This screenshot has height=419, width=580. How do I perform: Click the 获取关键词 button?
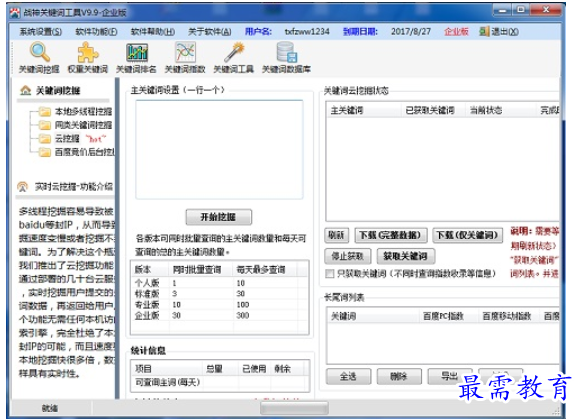coord(405,256)
